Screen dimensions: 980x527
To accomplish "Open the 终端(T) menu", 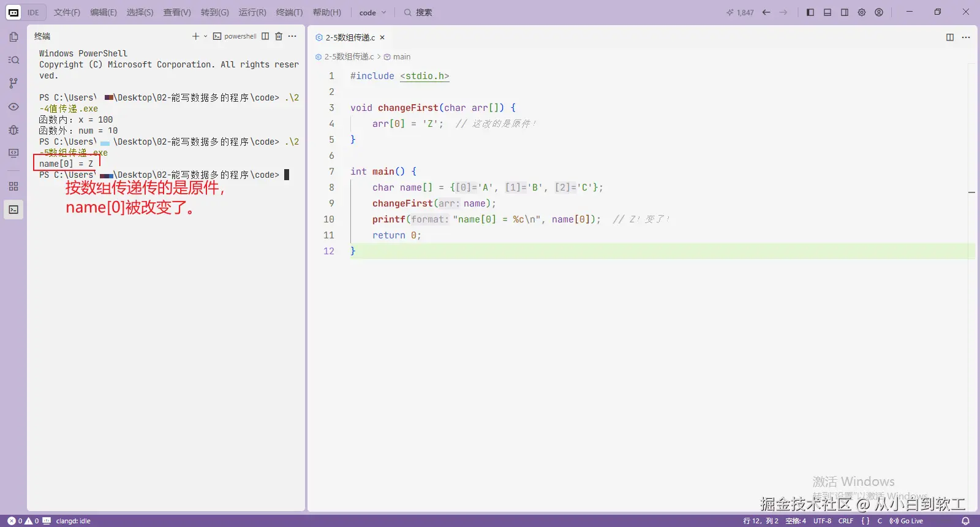I will [x=289, y=12].
